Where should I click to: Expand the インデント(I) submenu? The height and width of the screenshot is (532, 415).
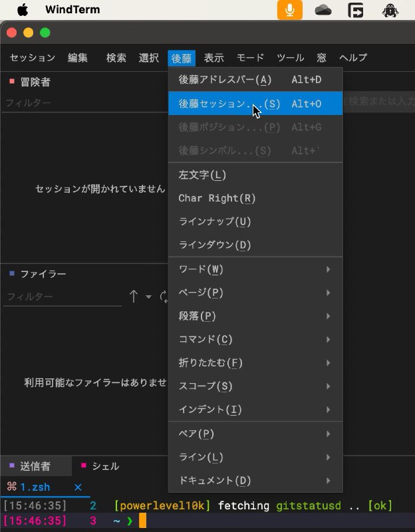pyautogui.click(x=255, y=410)
